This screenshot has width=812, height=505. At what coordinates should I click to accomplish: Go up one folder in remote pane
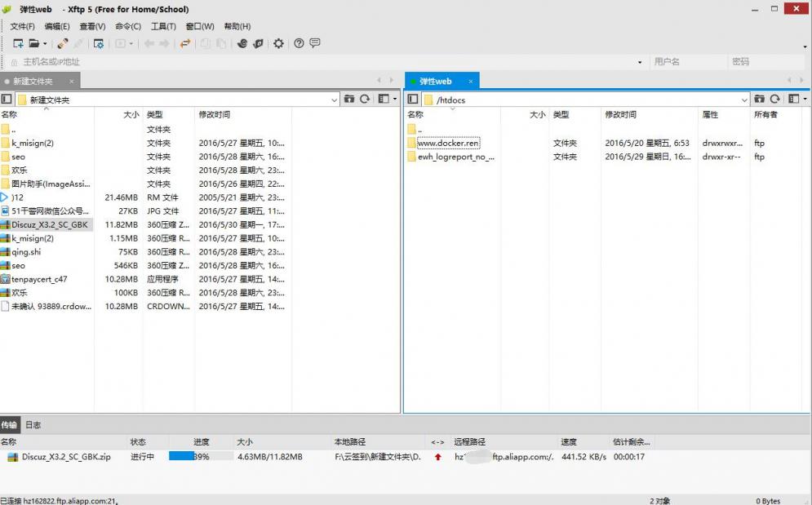point(759,100)
